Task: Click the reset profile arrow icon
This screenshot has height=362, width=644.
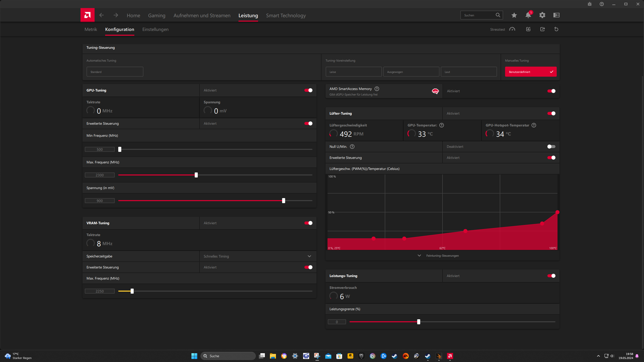Action: coord(556,29)
